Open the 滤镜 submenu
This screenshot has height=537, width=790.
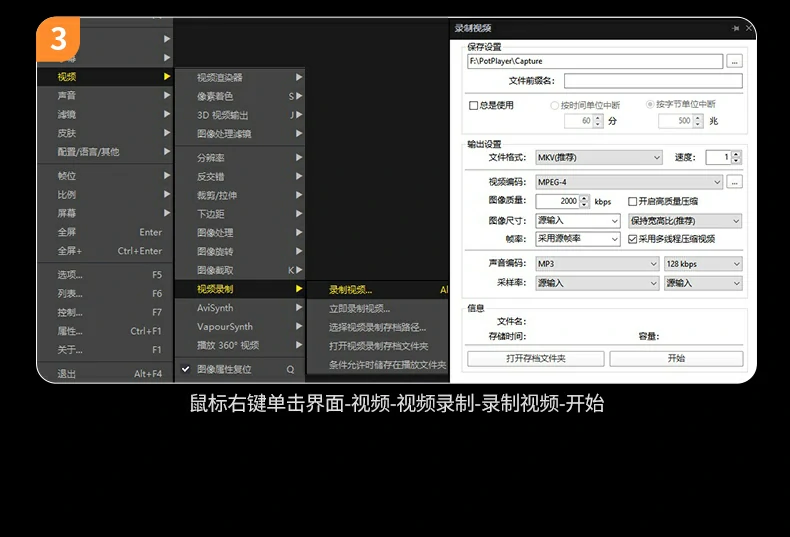(105, 114)
